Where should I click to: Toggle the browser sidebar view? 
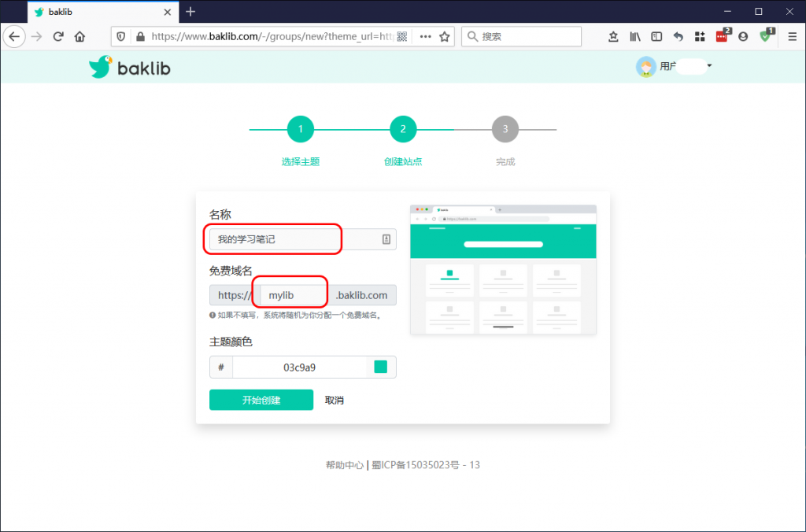(x=656, y=36)
